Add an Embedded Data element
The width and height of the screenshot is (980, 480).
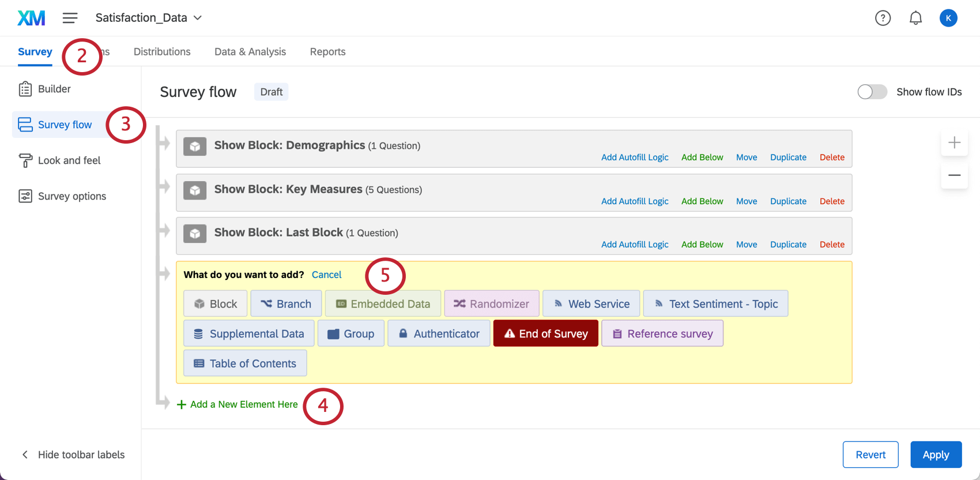tap(383, 303)
